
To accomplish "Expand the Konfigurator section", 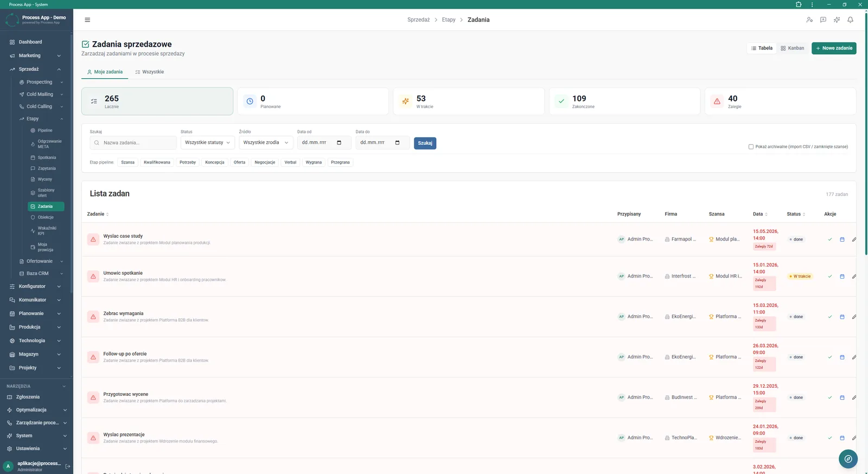I will [36, 286].
